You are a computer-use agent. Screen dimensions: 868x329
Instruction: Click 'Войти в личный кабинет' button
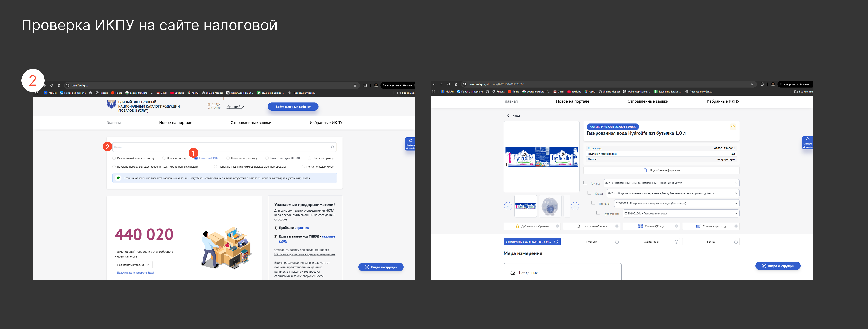click(x=293, y=107)
